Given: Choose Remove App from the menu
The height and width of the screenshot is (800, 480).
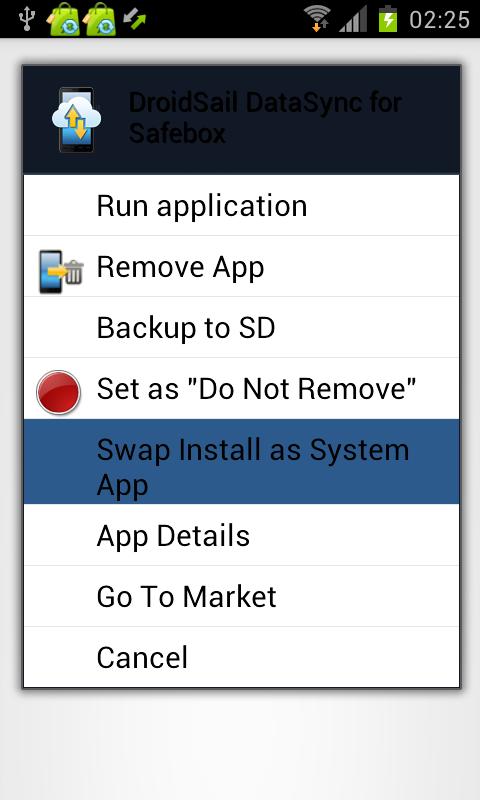Looking at the screenshot, I should coord(241,266).
